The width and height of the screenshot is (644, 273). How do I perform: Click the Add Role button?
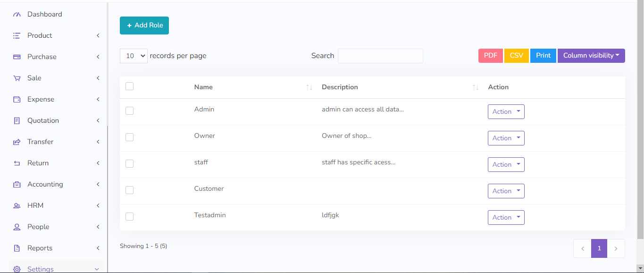[144, 25]
